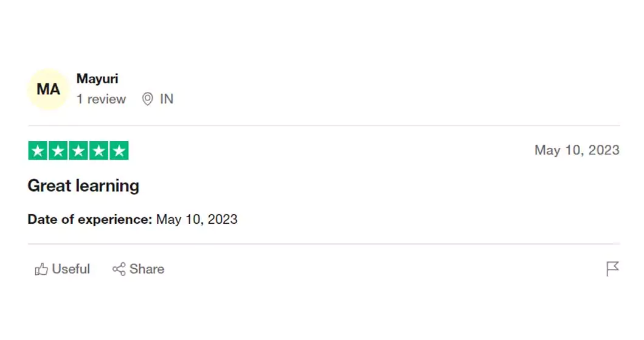644x340 pixels.
Task: Click the experience date value after the label
Action: 196,220
